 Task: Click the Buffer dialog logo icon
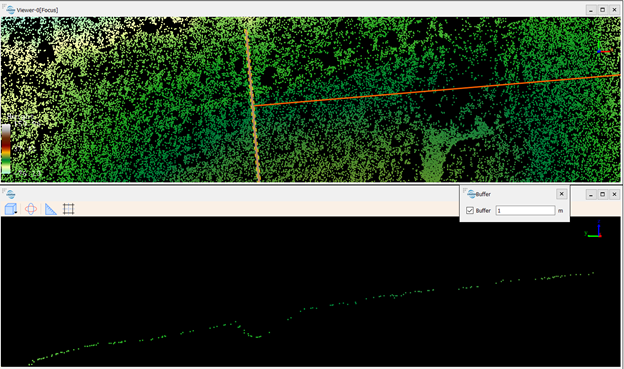pyautogui.click(x=472, y=194)
